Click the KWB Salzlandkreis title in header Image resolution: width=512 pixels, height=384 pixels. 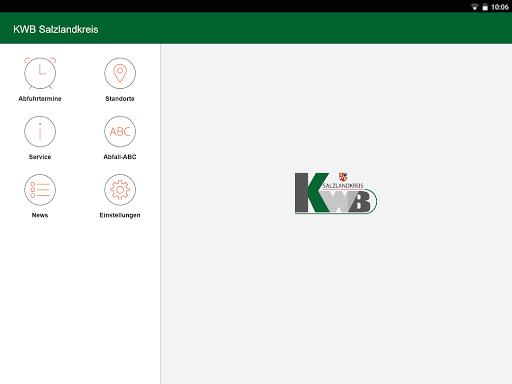click(56, 29)
